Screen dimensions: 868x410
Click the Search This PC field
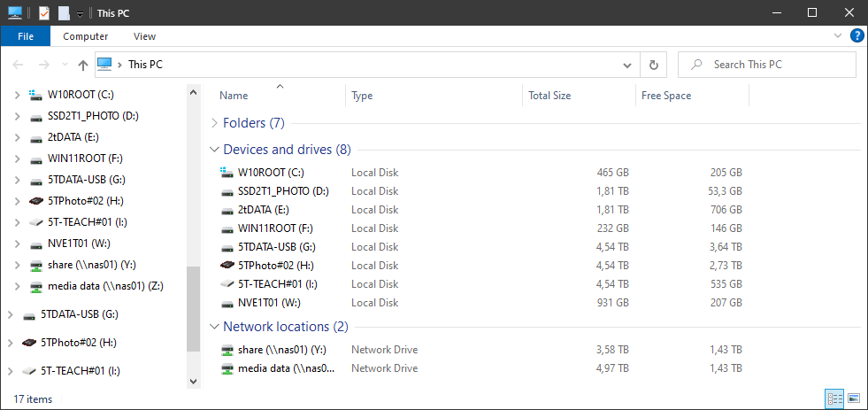click(767, 65)
